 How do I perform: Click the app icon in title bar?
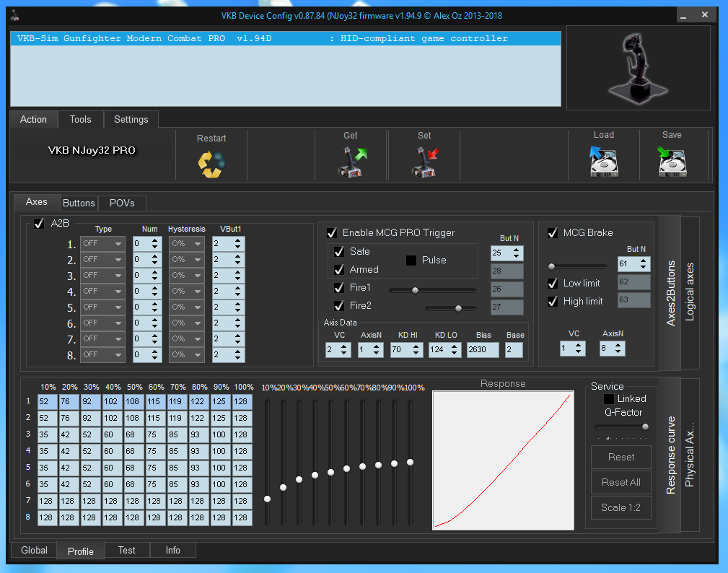[15, 16]
